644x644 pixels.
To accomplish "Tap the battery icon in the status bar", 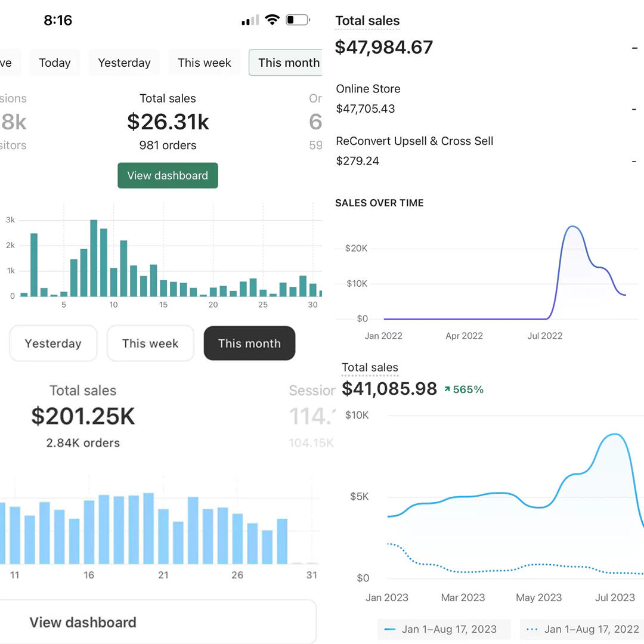I will click(298, 20).
